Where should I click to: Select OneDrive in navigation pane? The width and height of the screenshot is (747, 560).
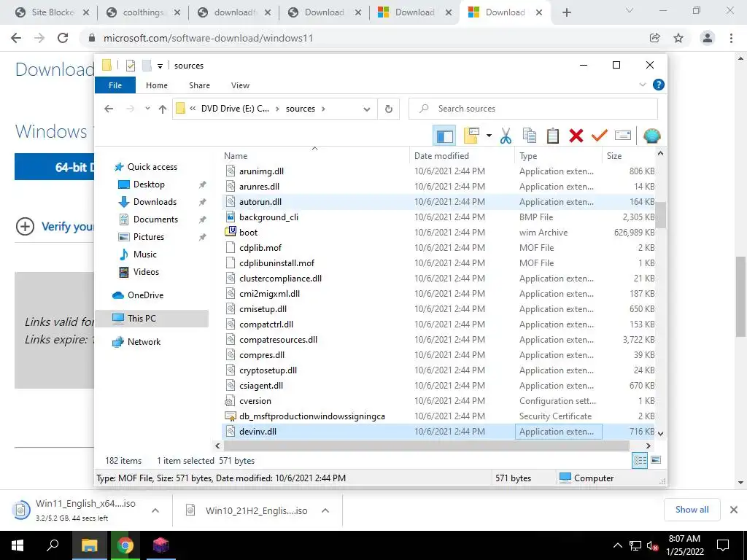(145, 295)
